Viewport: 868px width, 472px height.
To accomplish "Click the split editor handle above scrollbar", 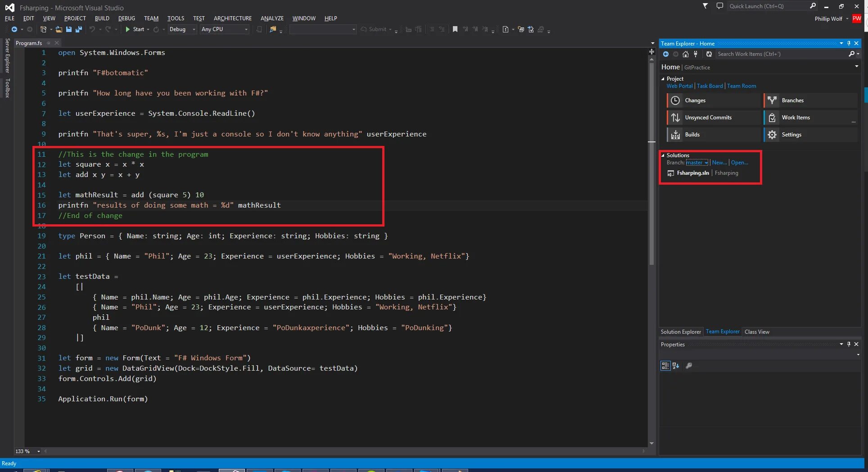I will click(x=651, y=52).
